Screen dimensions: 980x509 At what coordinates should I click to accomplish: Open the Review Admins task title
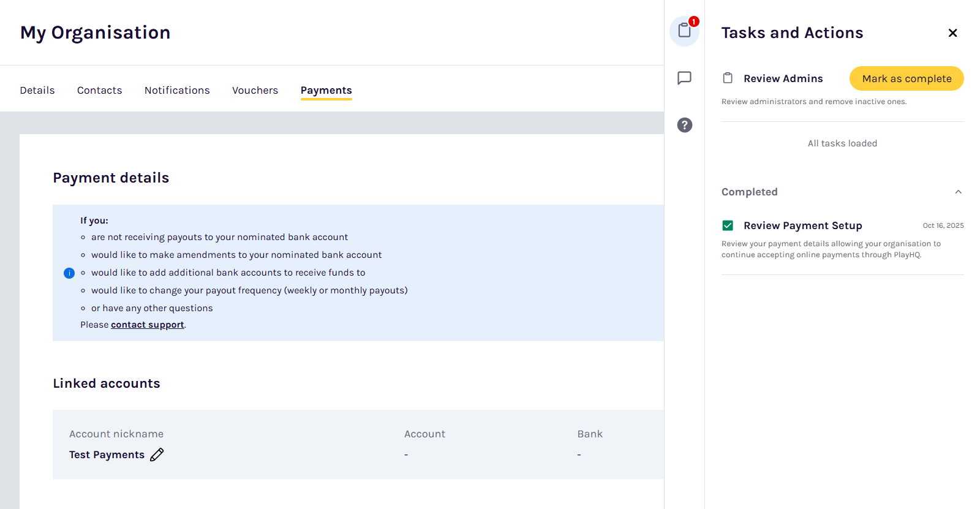click(x=783, y=78)
